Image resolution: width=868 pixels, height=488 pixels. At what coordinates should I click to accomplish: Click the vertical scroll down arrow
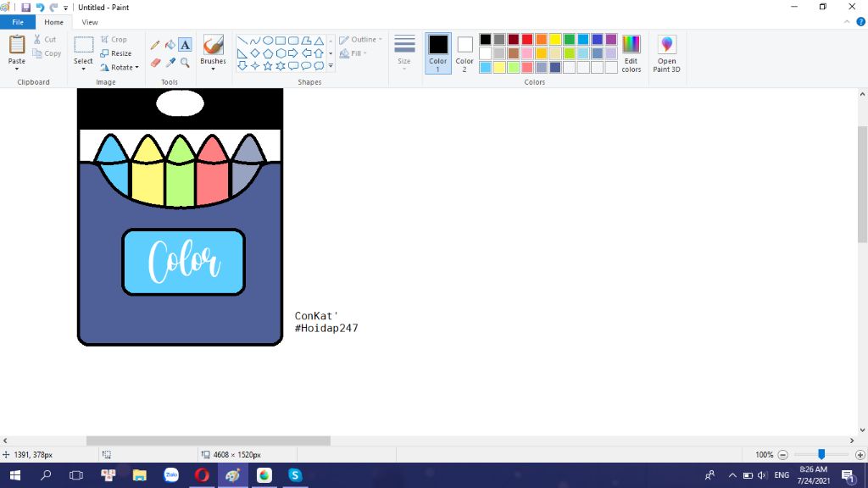(862, 430)
